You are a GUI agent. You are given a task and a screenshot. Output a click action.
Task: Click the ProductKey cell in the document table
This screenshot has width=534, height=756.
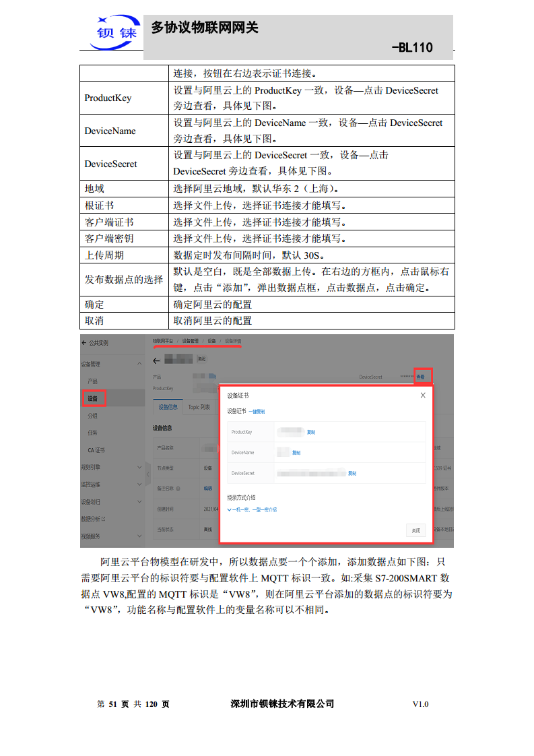tap(124, 98)
